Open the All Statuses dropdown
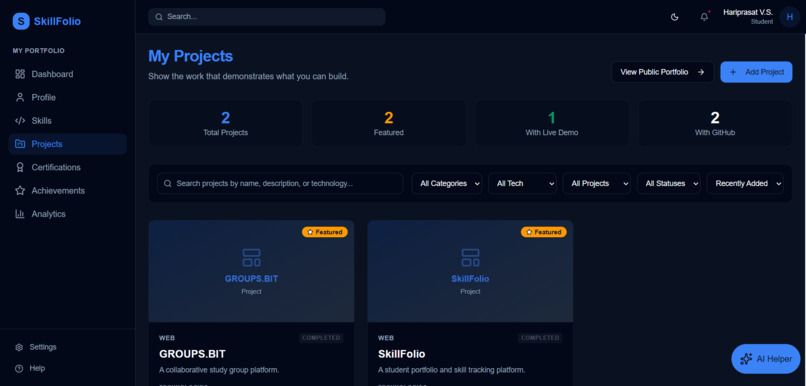The height and width of the screenshot is (386, 806). [669, 183]
